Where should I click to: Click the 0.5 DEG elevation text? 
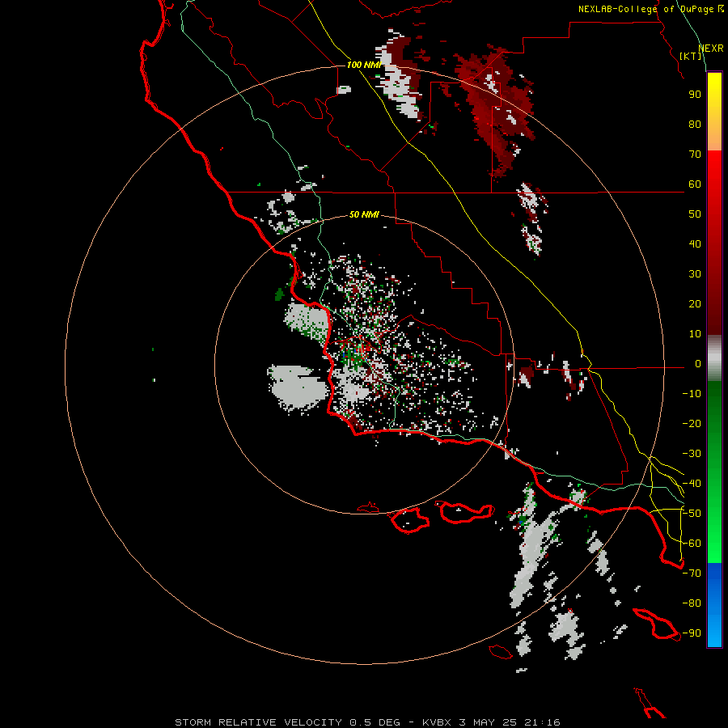(375, 722)
